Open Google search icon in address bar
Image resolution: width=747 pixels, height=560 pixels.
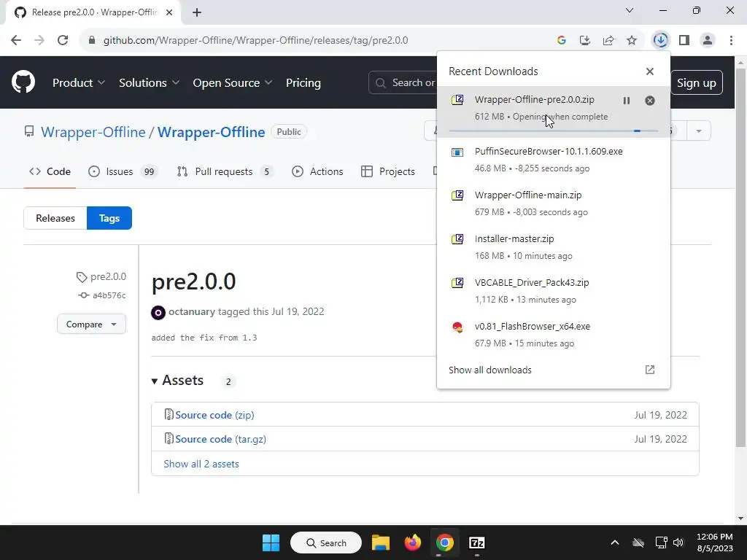click(561, 41)
